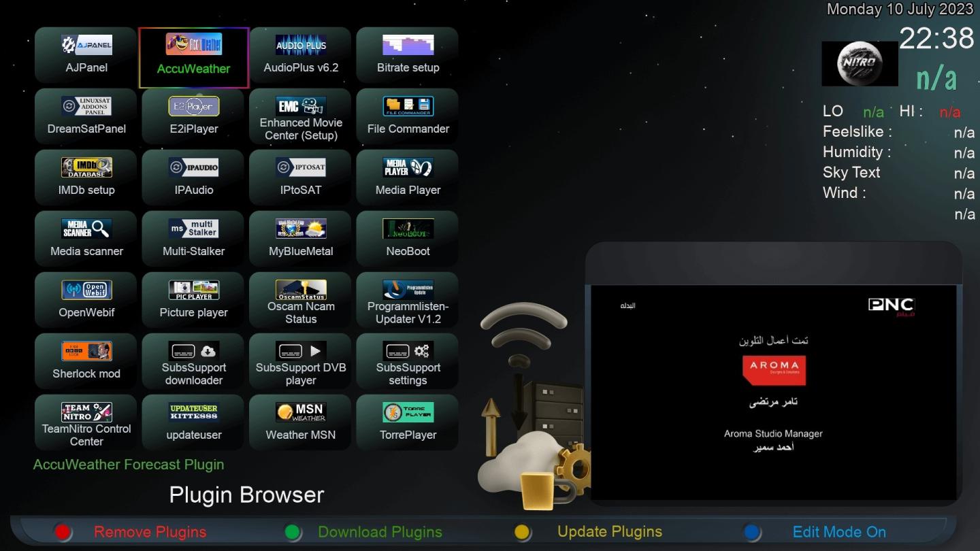Image resolution: width=980 pixels, height=551 pixels.
Task: Open IMDb setup plugin
Action: point(86,178)
